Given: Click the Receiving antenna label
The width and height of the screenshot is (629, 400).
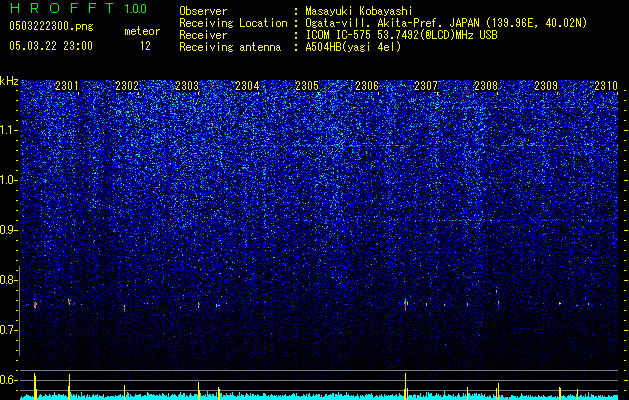Looking at the screenshot, I should pyautogui.click(x=230, y=47).
